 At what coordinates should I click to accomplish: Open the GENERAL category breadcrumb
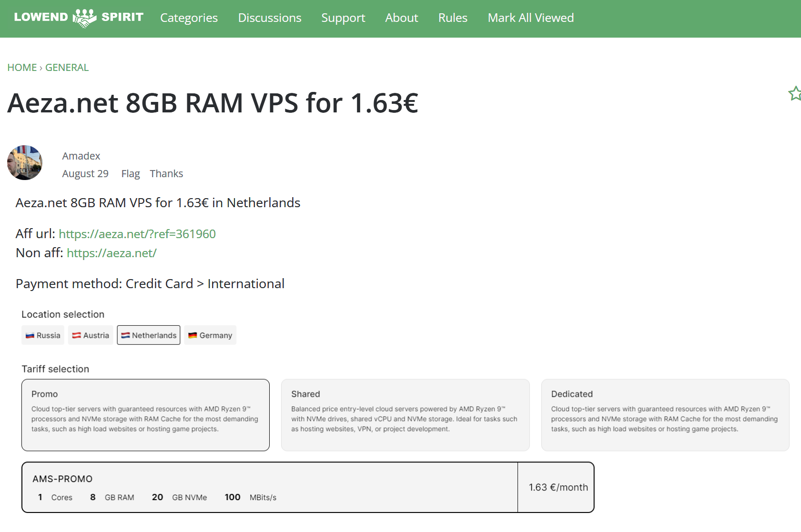(67, 68)
